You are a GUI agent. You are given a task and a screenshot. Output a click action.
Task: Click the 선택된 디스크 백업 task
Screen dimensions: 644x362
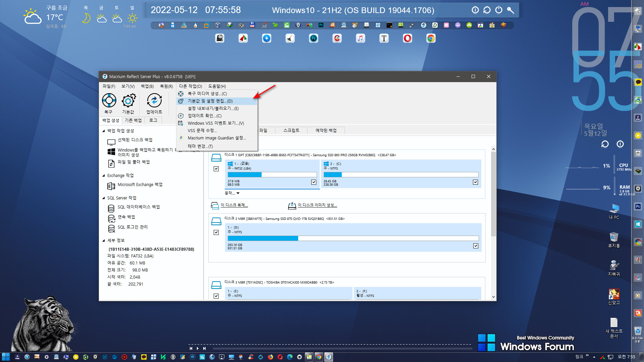point(135,140)
